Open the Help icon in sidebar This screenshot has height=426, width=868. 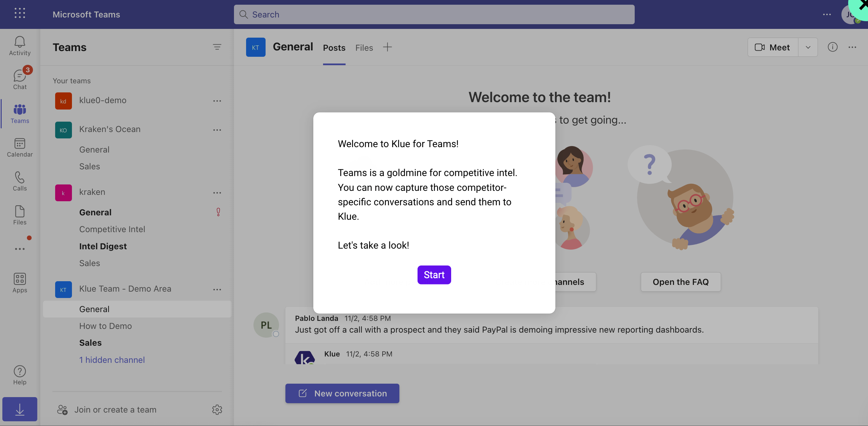click(19, 371)
